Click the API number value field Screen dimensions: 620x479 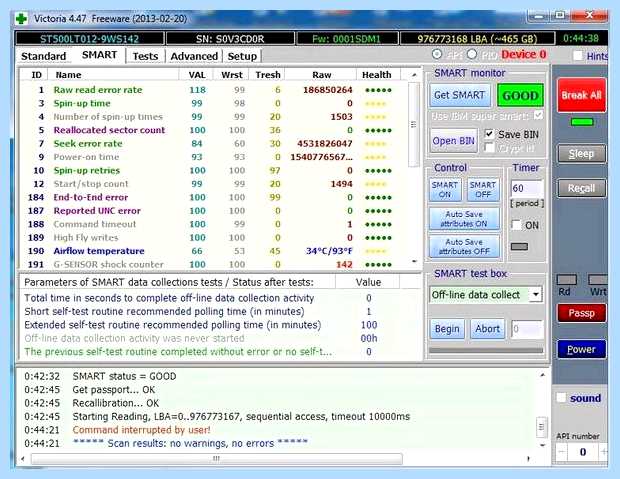click(x=583, y=452)
